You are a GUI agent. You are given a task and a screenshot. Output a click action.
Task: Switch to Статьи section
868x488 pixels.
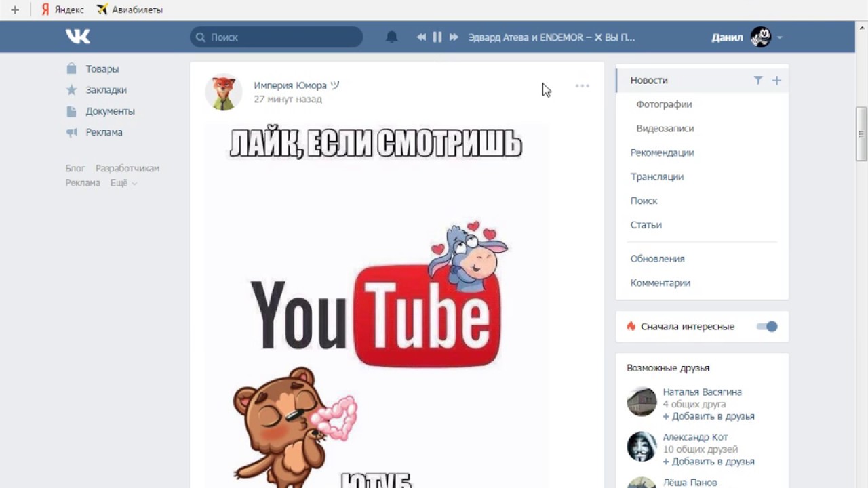(x=646, y=224)
